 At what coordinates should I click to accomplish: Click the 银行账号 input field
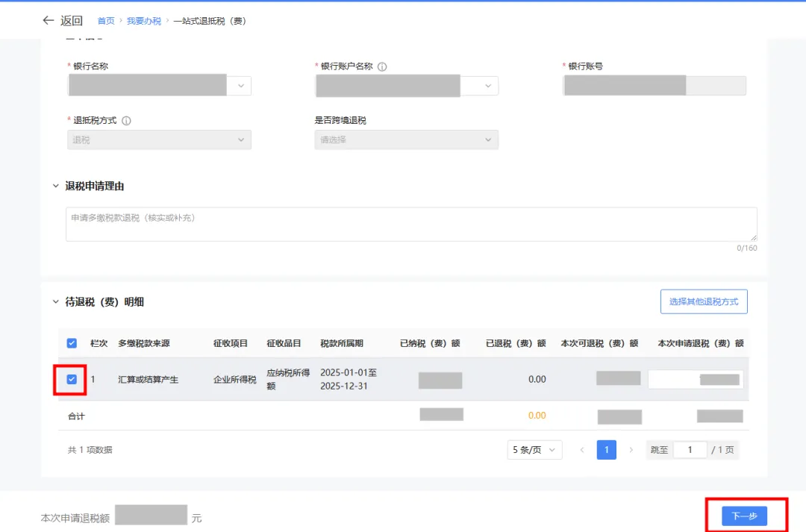pyautogui.click(x=655, y=85)
